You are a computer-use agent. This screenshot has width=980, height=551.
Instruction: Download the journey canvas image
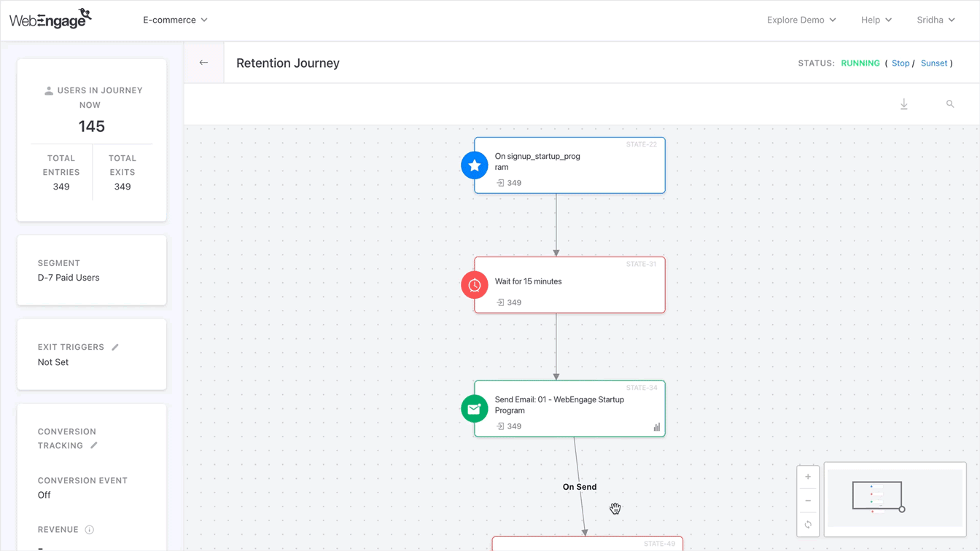[x=904, y=103]
